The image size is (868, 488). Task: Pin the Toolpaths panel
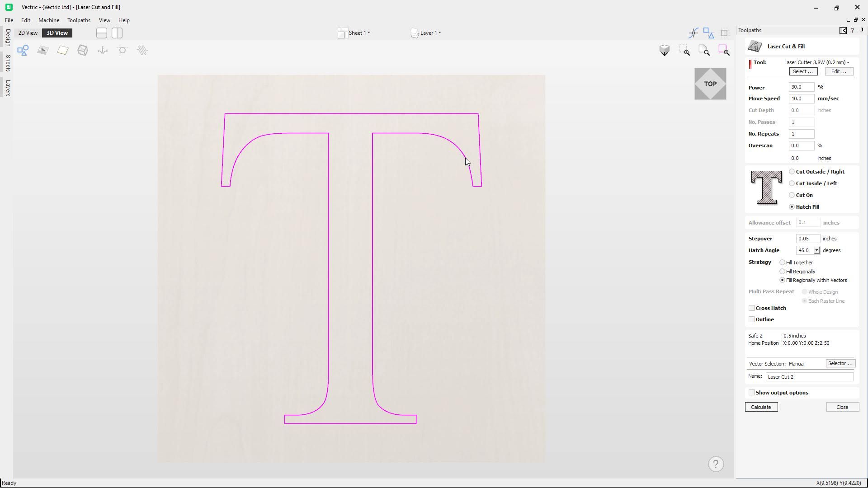point(862,30)
